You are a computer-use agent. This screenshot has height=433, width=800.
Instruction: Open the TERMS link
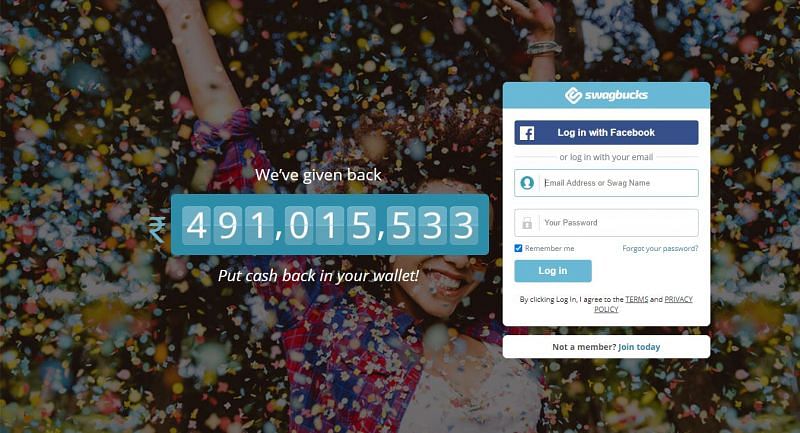coord(637,299)
